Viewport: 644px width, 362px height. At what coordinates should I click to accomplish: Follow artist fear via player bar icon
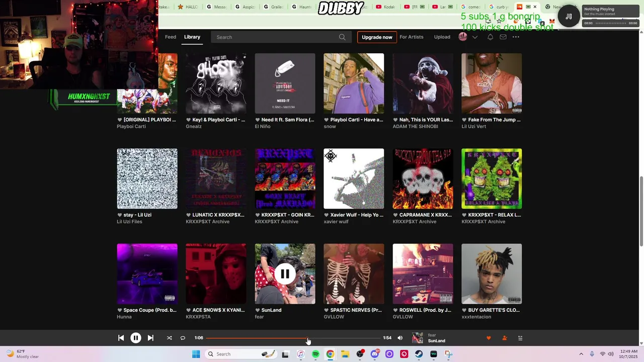(x=505, y=338)
